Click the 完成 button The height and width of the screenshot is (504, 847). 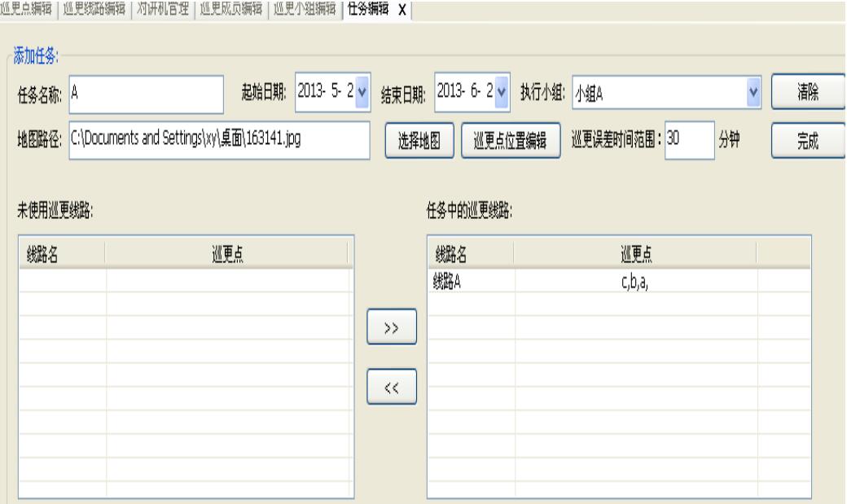808,140
